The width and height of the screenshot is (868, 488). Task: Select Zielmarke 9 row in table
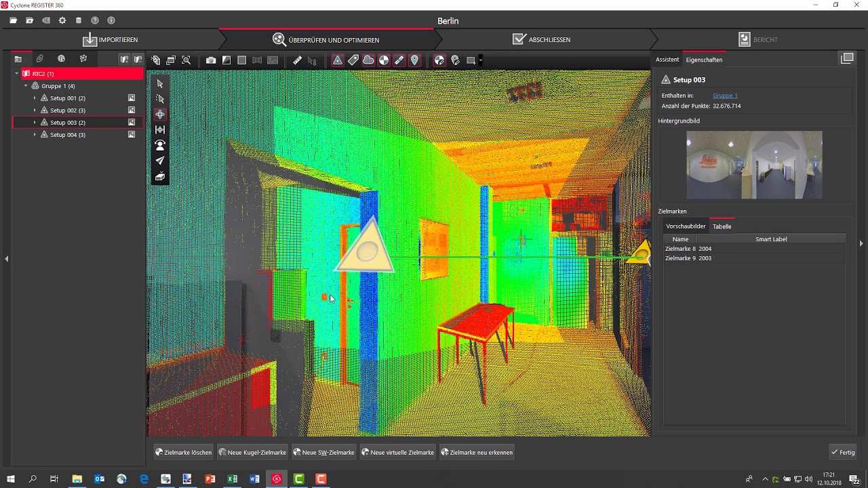click(754, 258)
